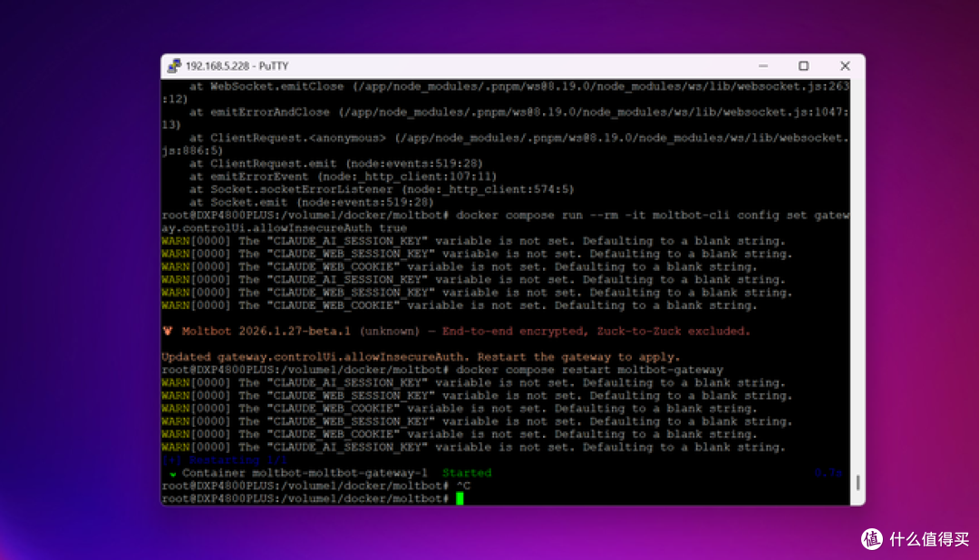Click "at WebSocket.emitClose" stack trace line
979x560 pixels.
(519, 86)
